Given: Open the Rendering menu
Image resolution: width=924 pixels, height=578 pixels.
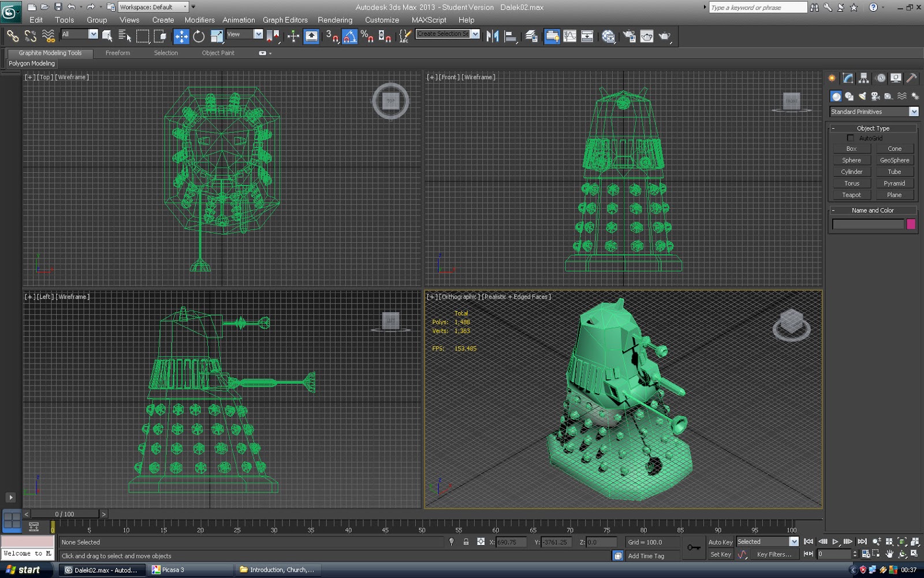Looking at the screenshot, I should pyautogui.click(x=335, y=20).
